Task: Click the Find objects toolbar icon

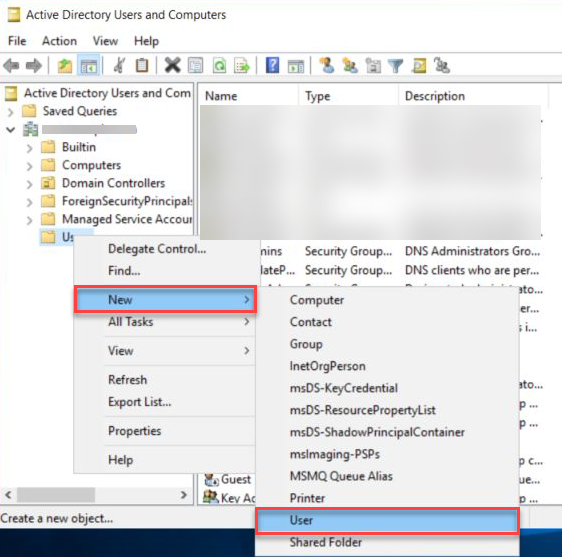Action: 419,66
